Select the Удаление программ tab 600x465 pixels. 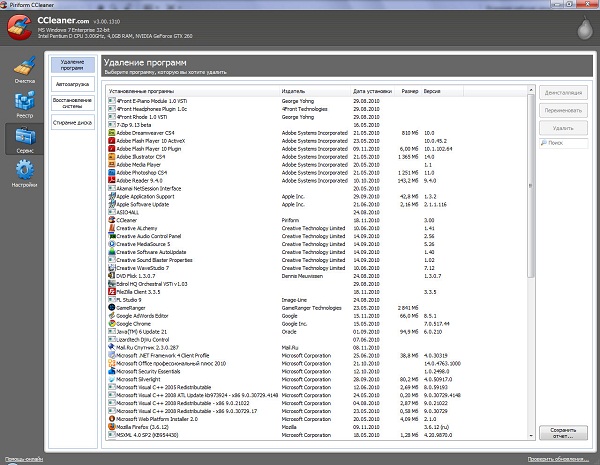[x=73, y=65]
